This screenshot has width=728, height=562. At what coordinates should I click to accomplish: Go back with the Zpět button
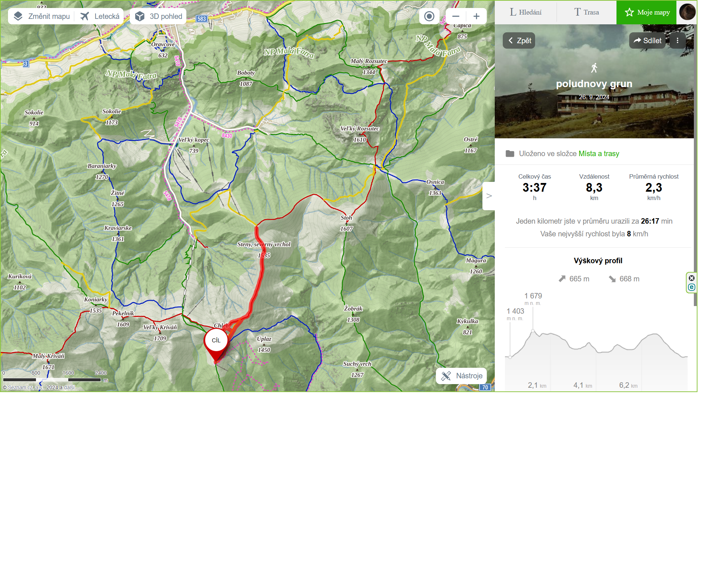coord(519,41)
